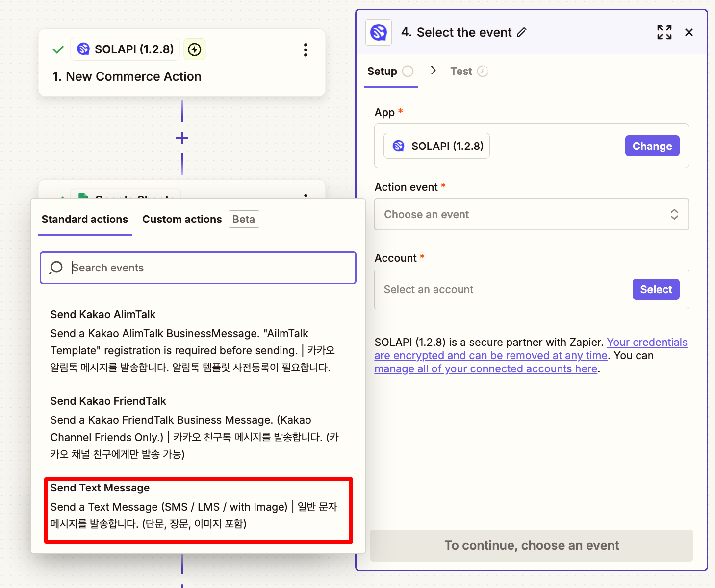
Task: Click the SOLAPI icon in App field
Action: 398,146
